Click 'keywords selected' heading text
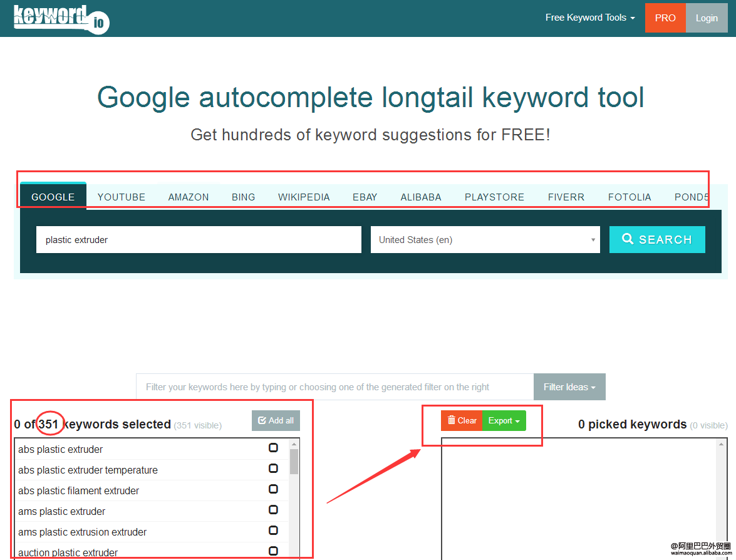The width and height of the screenshot is (736, 560). [117, 424]
